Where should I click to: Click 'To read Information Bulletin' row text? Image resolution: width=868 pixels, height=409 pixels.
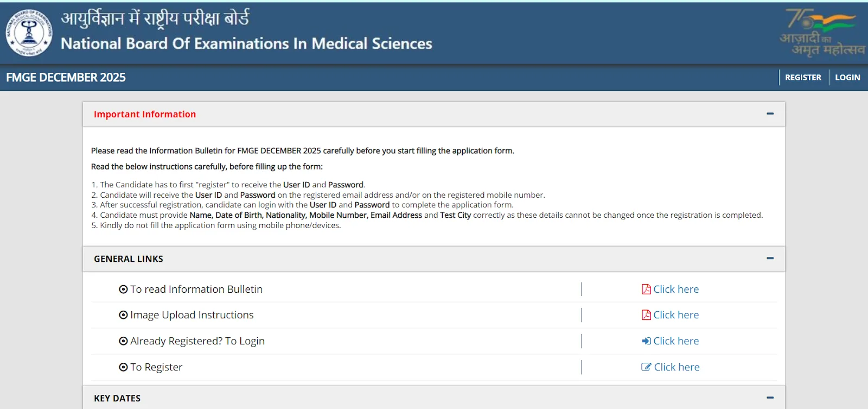pyautogui.click(x=196, y=290)
